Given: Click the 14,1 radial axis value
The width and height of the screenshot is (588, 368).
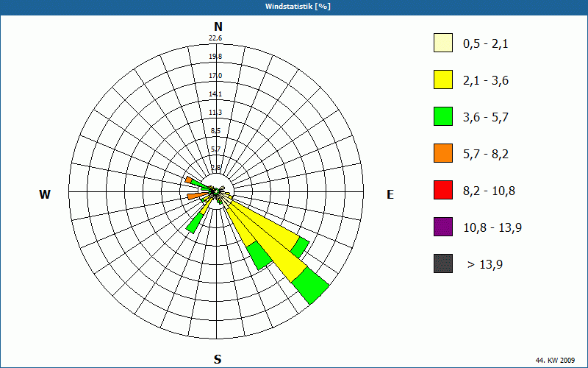Looking at the screenshot, I should (x=215, y=94).
